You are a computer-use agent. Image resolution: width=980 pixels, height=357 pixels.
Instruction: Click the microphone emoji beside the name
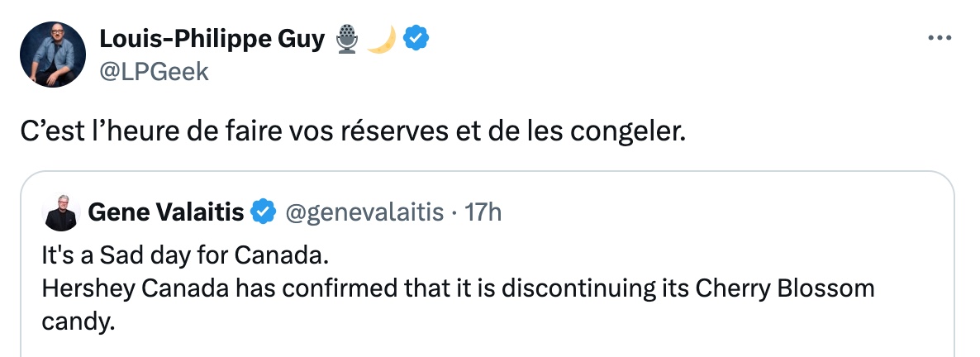click(x=347, y=40)
